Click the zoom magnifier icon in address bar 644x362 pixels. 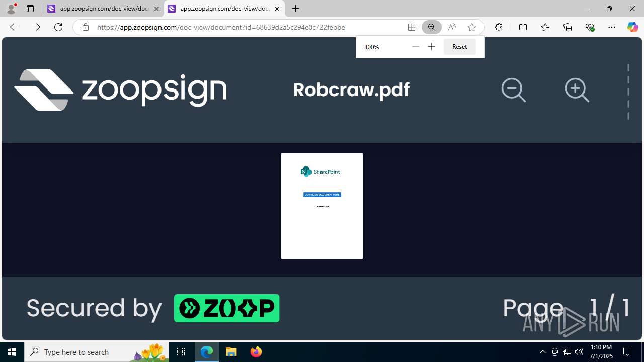click(x=432, y=27)
